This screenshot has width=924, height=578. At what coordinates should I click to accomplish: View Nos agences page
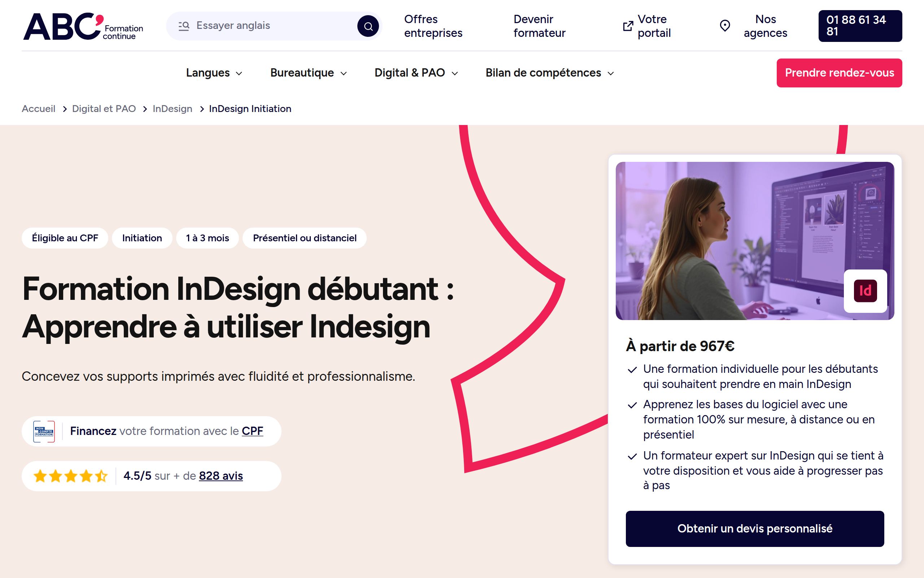pos(766,26)
